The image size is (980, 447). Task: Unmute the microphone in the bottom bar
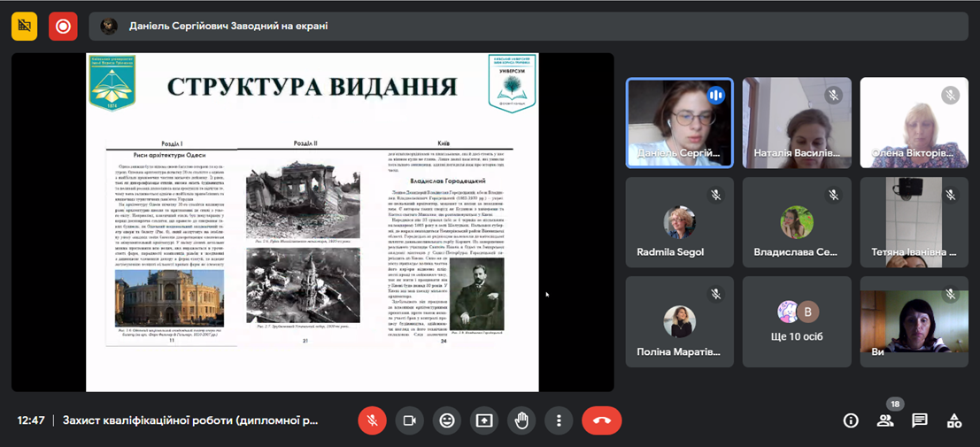point(372,420)
